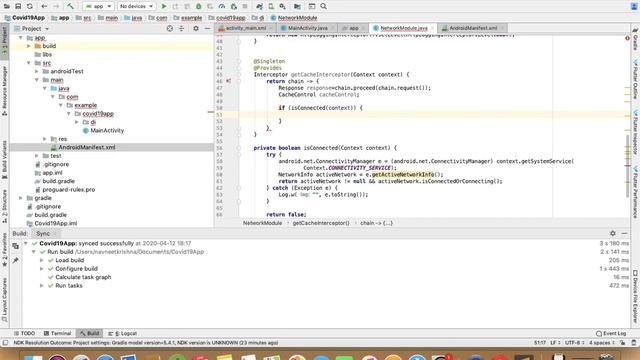Hide the Build panel with the minus icon

click(x=624, y=233)
